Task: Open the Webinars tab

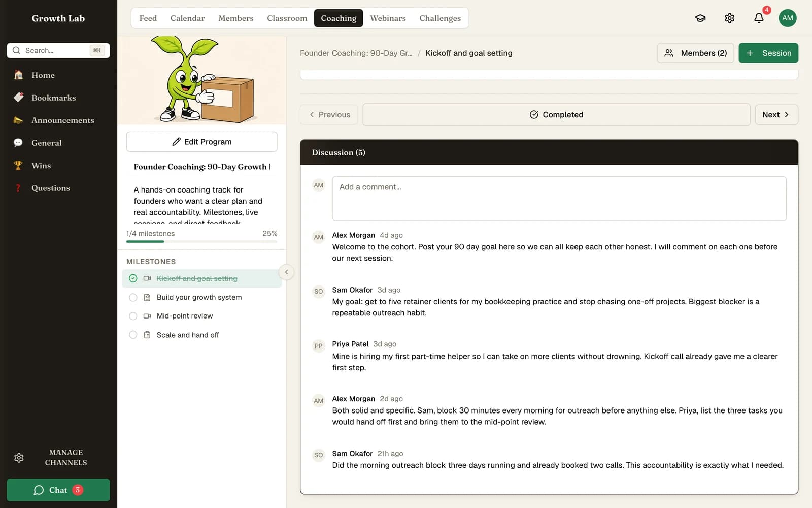Action: coord(388,18)
